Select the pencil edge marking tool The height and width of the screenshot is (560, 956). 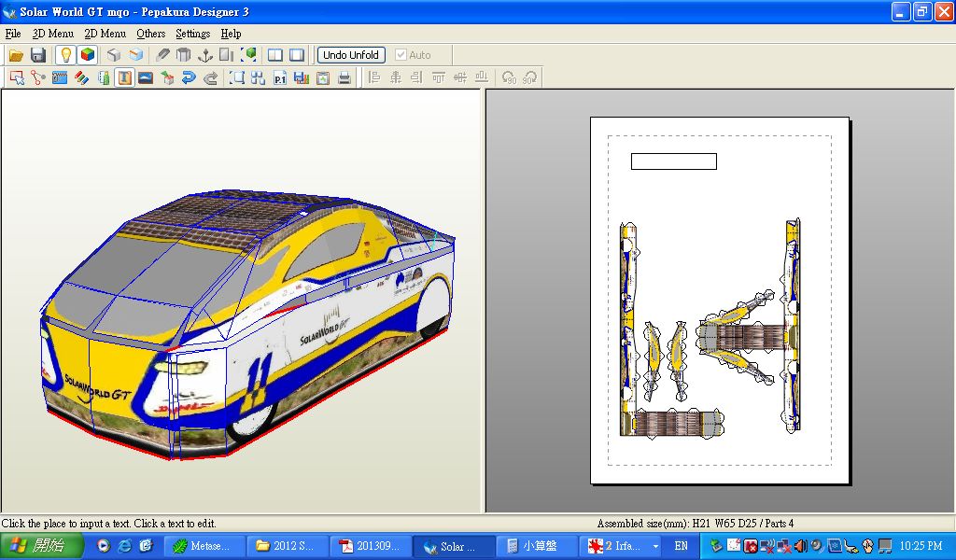click(162, 55)
